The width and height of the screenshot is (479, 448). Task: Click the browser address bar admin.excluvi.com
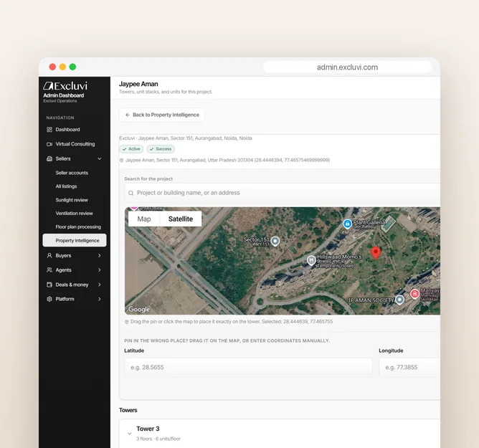point(347,67)
